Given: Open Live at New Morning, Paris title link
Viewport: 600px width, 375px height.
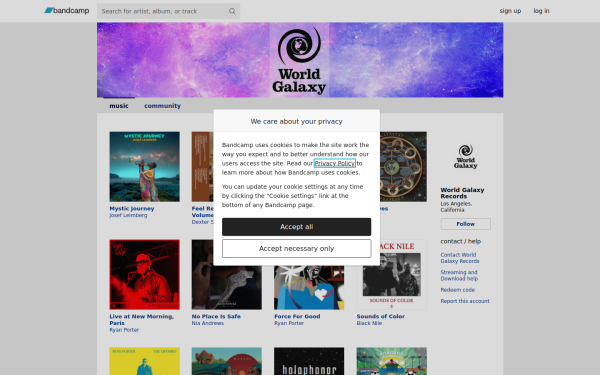Looking at the screenshot, I should [142, 320].
